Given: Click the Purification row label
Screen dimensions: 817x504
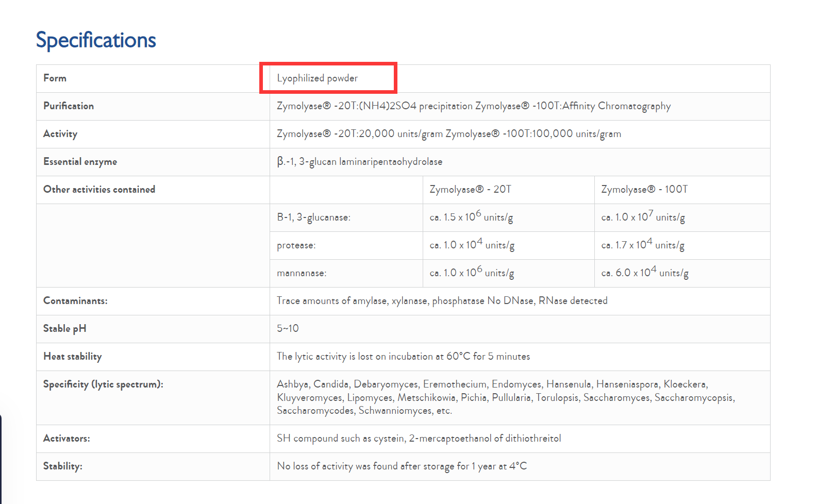Looking at the screenshot, I should point(69,106).
